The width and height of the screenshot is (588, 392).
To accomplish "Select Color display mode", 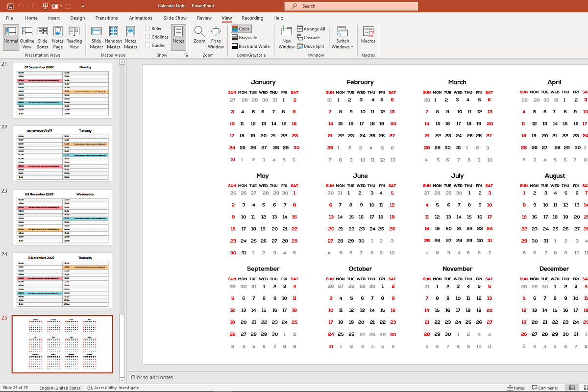I will click(x=241, y=29).
